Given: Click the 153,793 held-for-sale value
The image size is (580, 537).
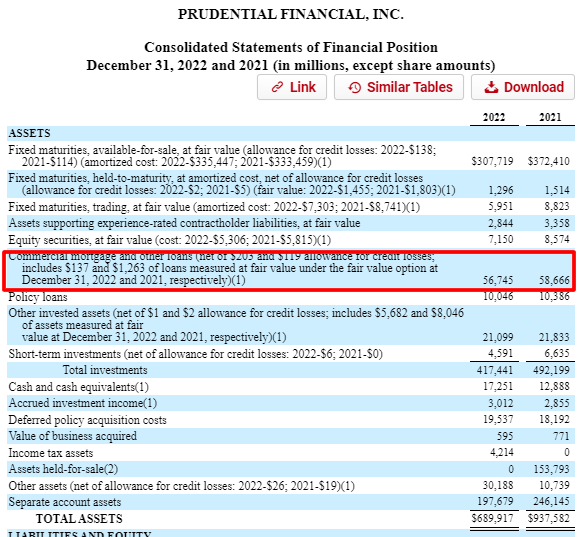Looking at the screenshot, I should coord(551,469).
